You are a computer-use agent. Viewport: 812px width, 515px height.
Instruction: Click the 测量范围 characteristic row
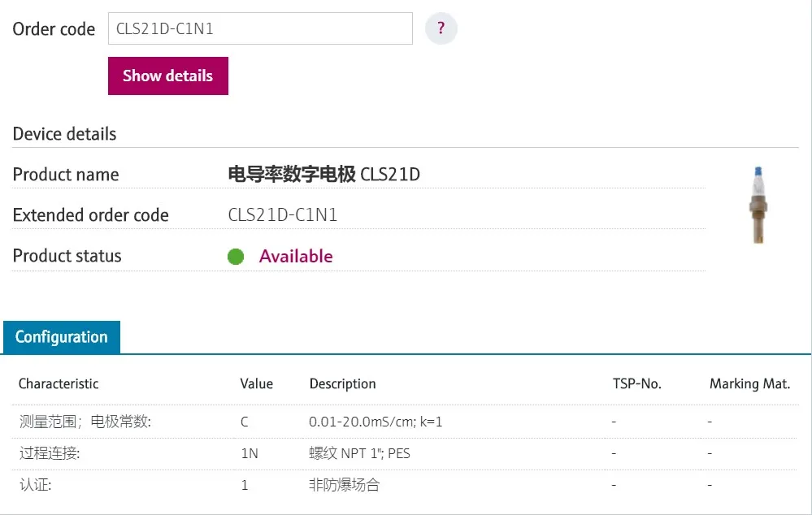tap(405, 422)
